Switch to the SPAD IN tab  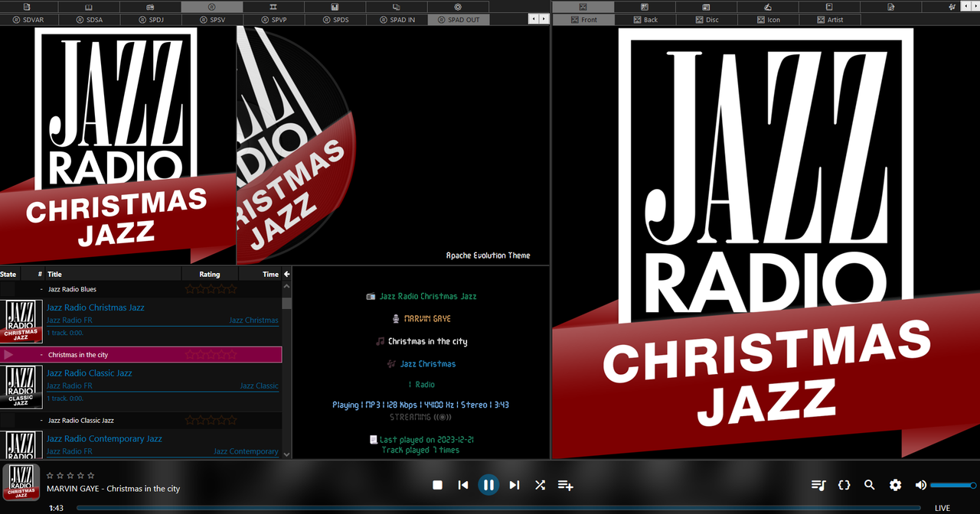point(397,19)
